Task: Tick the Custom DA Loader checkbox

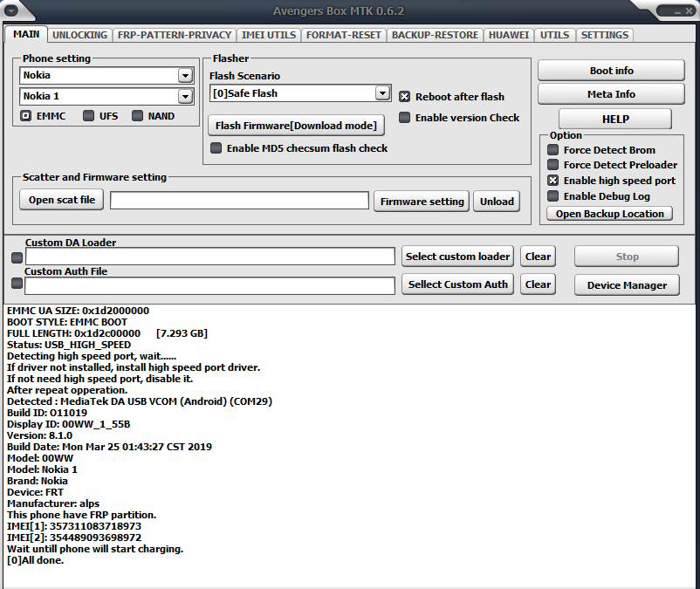Action: coord(17,257)
